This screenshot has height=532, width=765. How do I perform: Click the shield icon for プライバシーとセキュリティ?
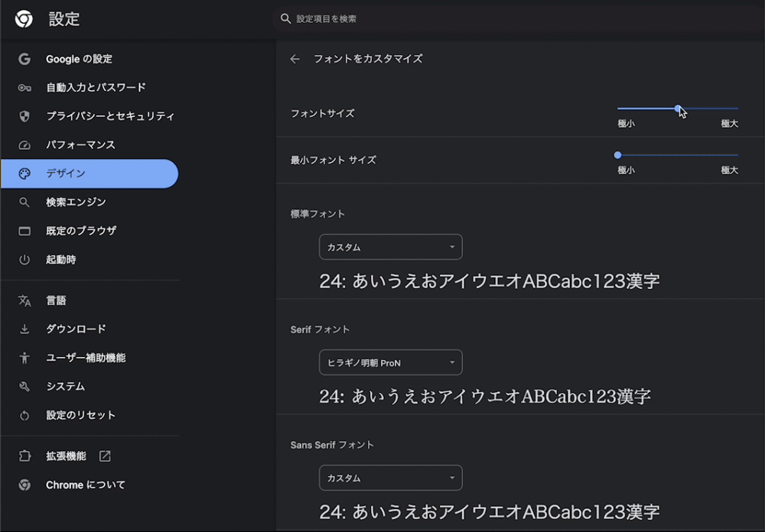(x=23, y=116)
